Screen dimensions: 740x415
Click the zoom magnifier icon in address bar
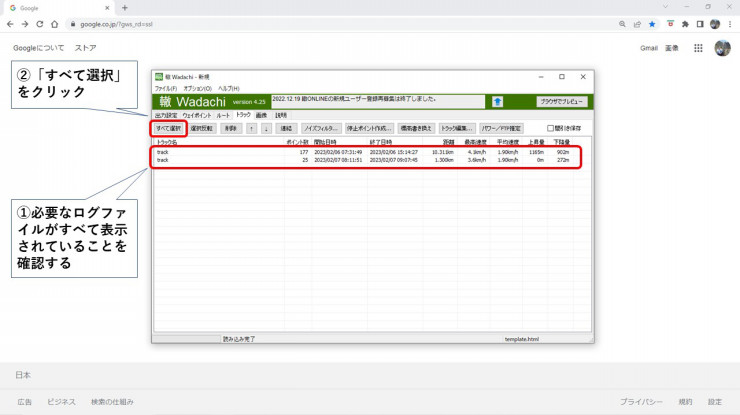point(622,24)
